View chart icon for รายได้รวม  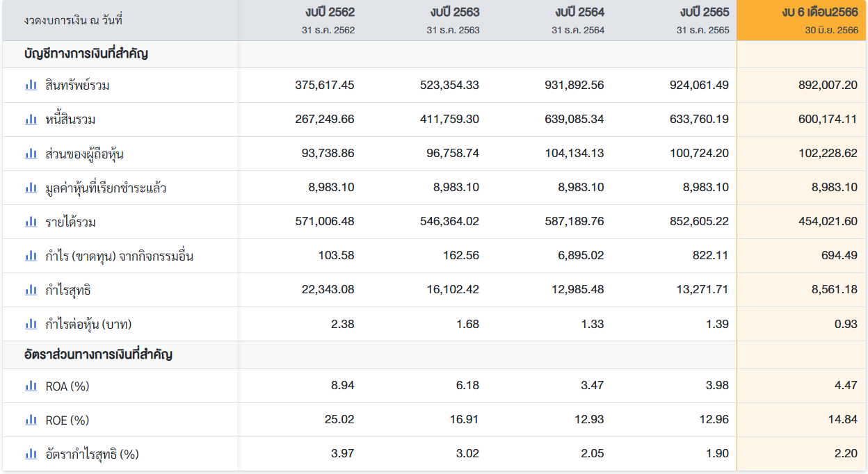pyautogui.click(x=31, y=221)
